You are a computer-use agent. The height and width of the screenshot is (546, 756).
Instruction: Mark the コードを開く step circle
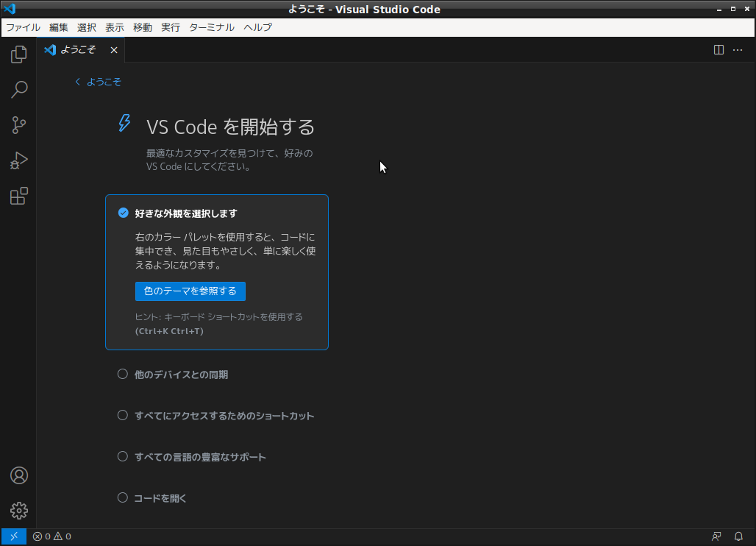123,497
